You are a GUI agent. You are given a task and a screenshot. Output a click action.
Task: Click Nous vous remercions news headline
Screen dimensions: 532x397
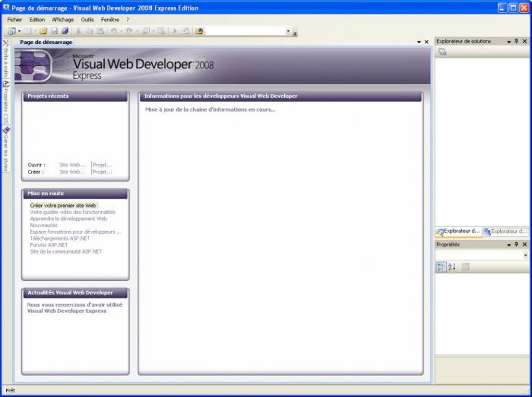(x=75, y=308)
